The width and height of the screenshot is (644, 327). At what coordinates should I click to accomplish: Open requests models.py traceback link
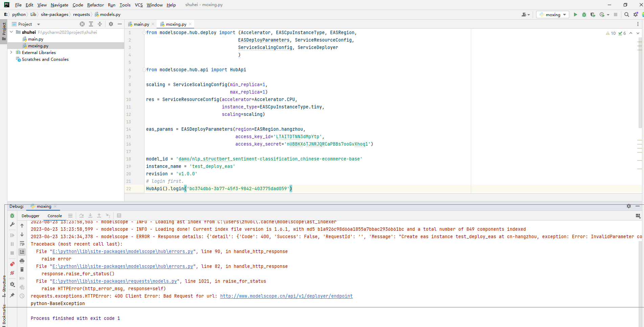(115, 281)
